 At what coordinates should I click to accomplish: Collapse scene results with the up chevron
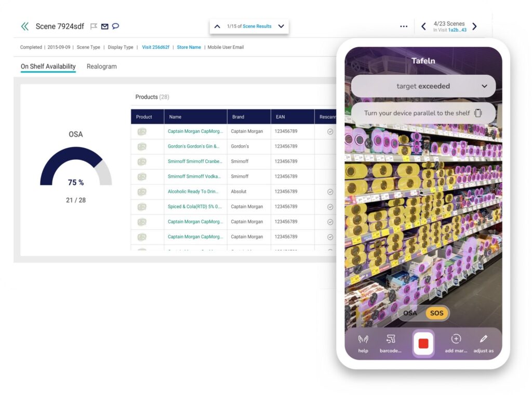(x=218, y=26)
